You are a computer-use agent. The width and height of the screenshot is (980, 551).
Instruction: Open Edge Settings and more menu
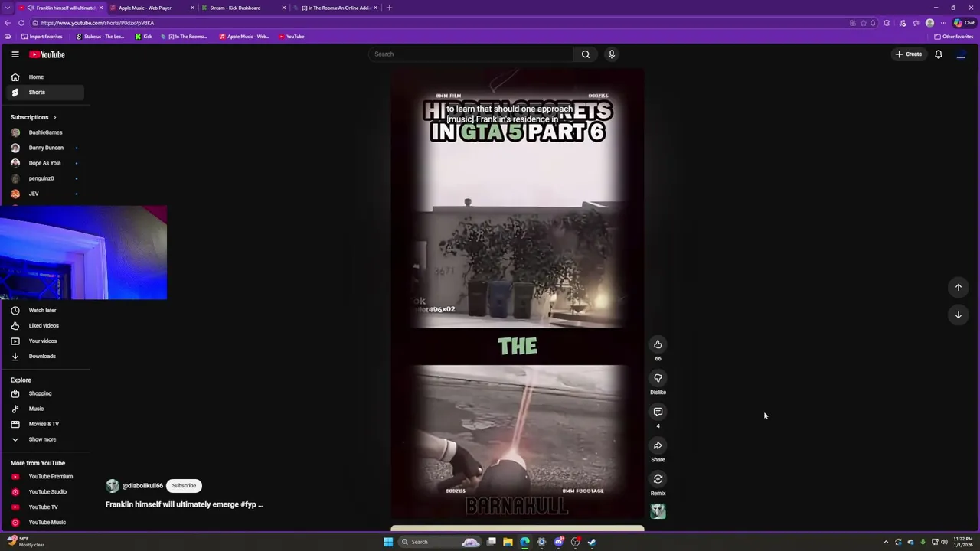tap(943, 23)
